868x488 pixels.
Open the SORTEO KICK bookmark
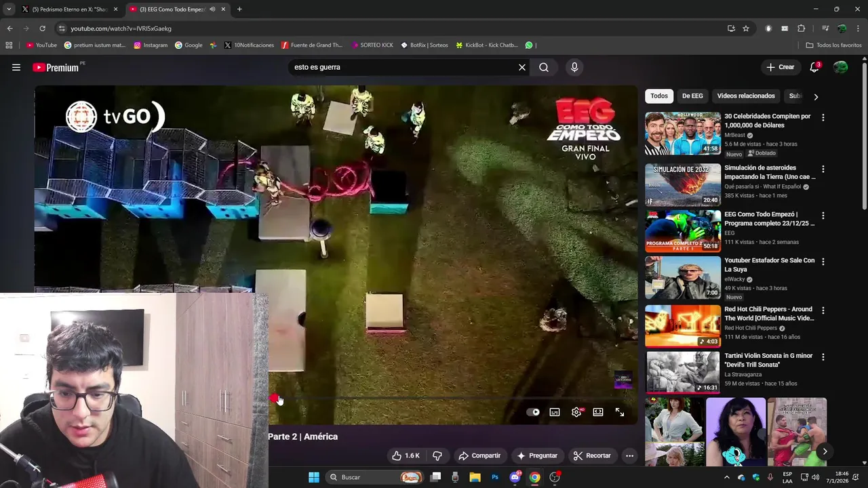[x=372, y=45]
